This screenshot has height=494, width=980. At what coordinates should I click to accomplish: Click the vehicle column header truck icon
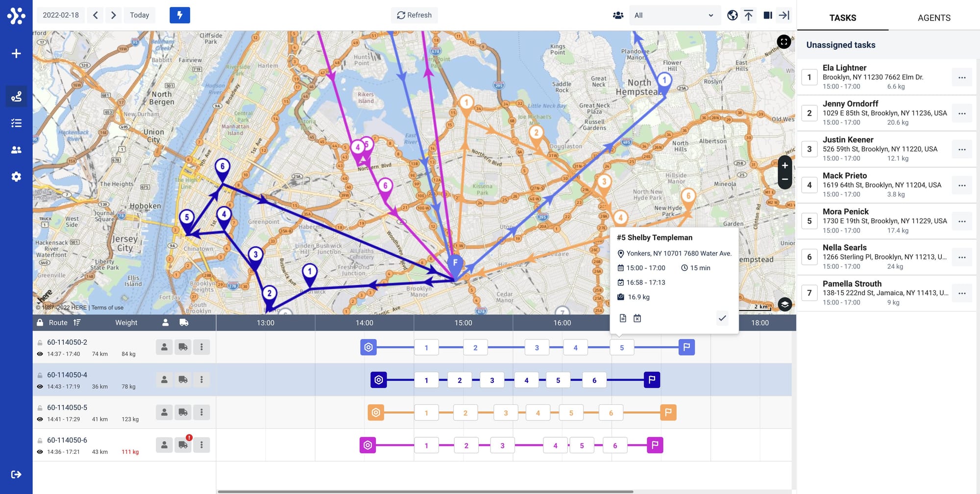coord(184,323)
